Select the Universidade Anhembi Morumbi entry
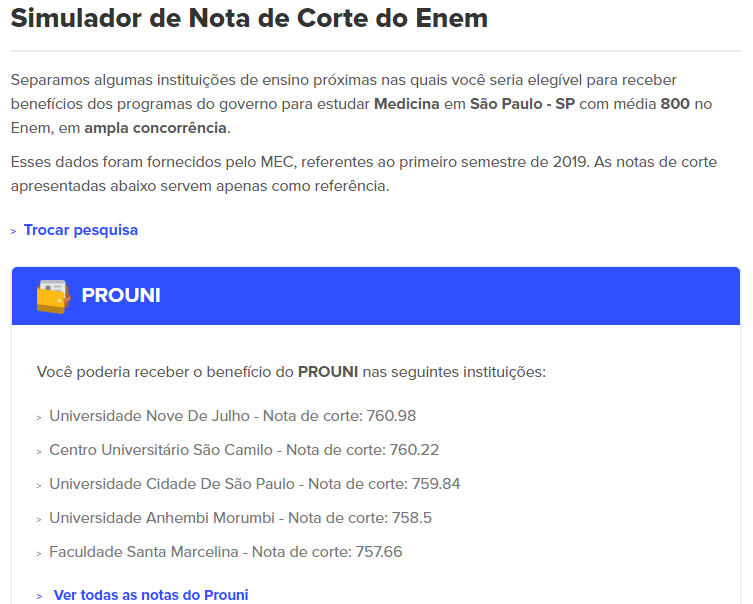This screenshot has width=753, height=604. [240, 518]
